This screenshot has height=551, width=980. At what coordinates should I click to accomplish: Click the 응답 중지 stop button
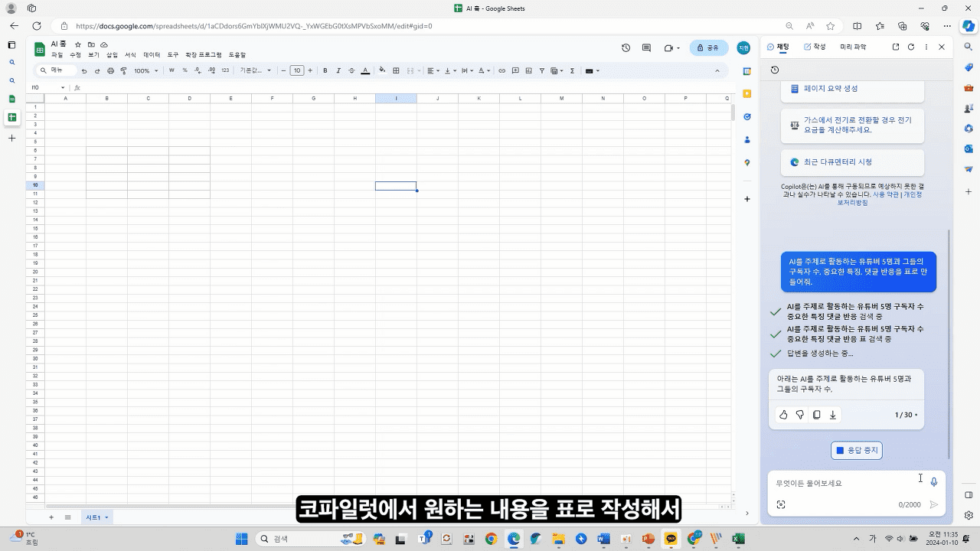(x=856, y=450)
